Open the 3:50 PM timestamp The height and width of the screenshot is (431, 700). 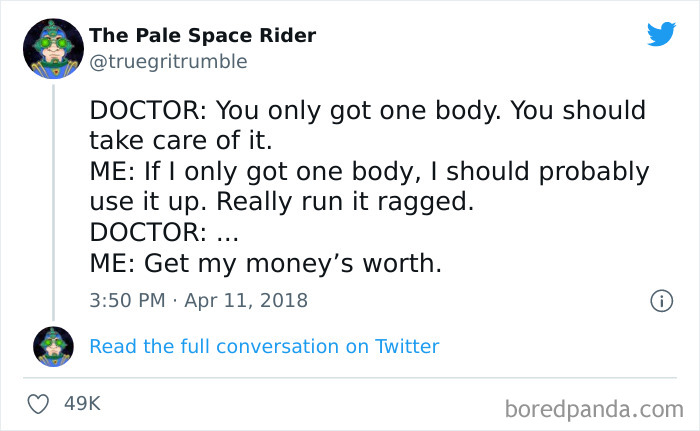[x=128, y=300]
